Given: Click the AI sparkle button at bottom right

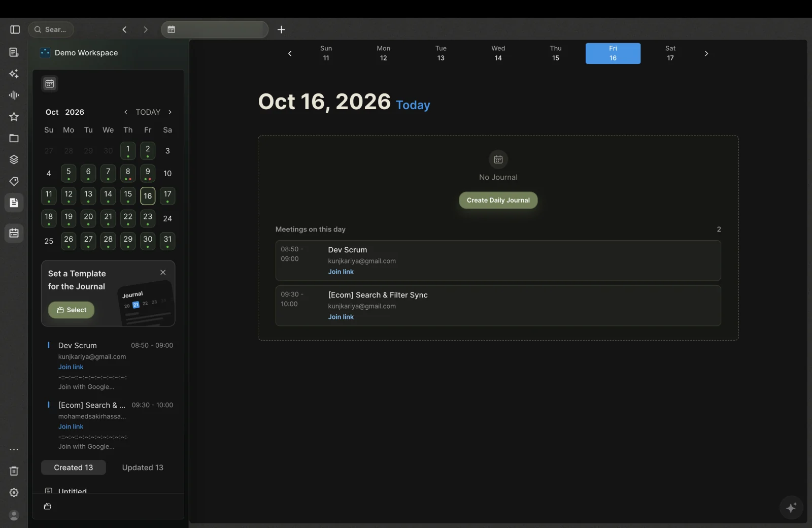Looking at the screenshot, I should click(x=791, y=507).
